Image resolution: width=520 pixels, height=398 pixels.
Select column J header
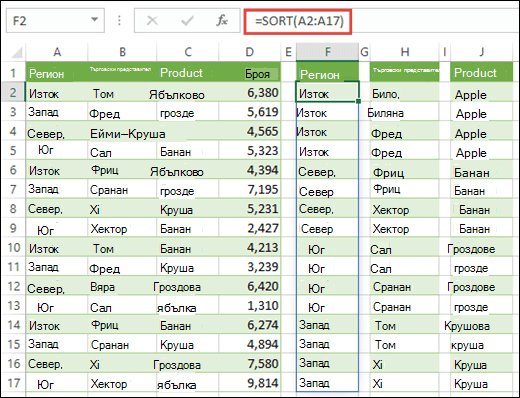[x=481, y=52]
